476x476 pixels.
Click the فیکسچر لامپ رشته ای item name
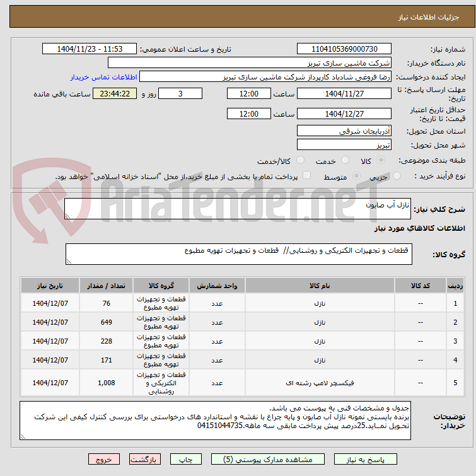point(320,383)
